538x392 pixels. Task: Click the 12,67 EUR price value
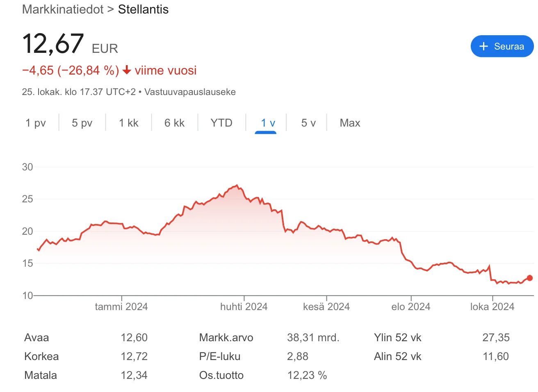[53, 44]
